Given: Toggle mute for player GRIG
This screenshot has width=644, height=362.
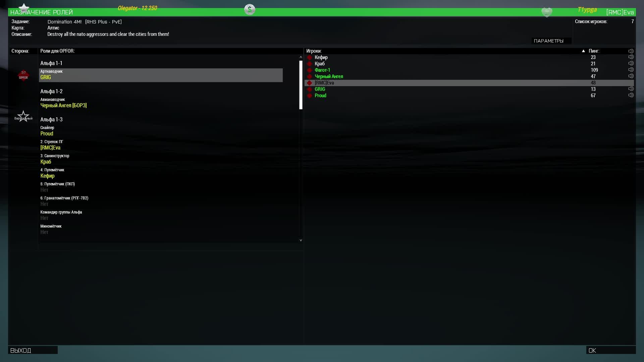Looking at the screenshot, I should 631,89.
